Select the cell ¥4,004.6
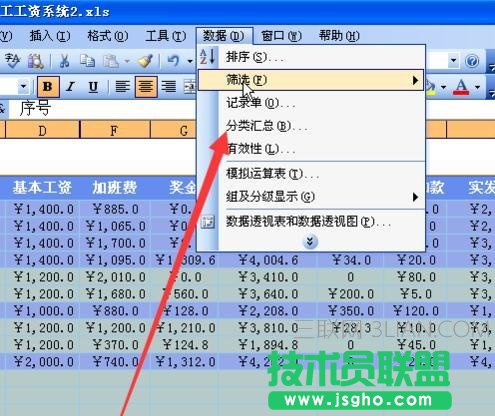Image resolution: width=495 pixels, height=416 pixels. [268, 260]
